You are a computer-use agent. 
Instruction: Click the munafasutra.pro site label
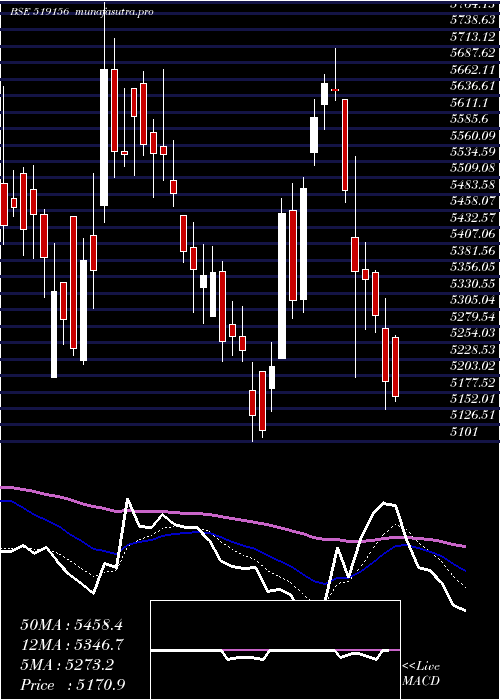(115, 12)
